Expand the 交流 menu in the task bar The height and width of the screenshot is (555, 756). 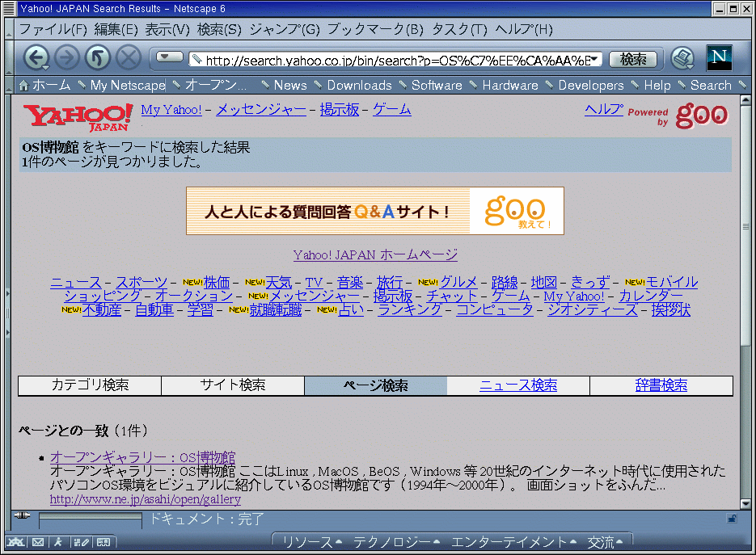tap(605, 542)
